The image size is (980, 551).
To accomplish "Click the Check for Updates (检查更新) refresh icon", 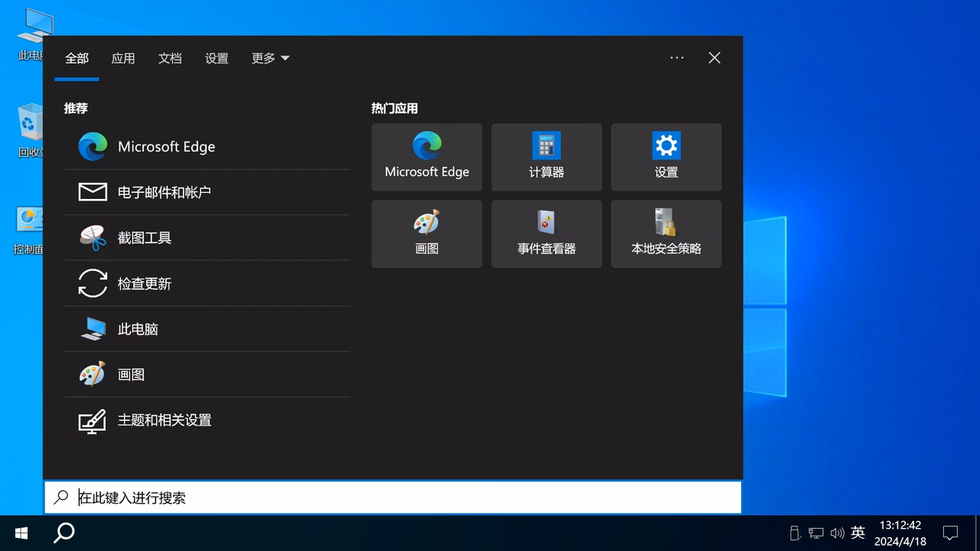I will (93, 283).
